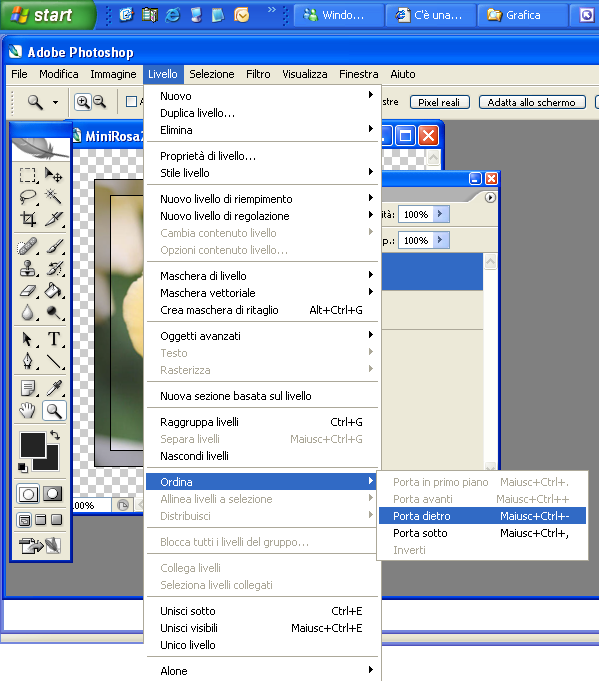
Task: Switch to Quick Mask mode
Action: [x=53, y=494]
